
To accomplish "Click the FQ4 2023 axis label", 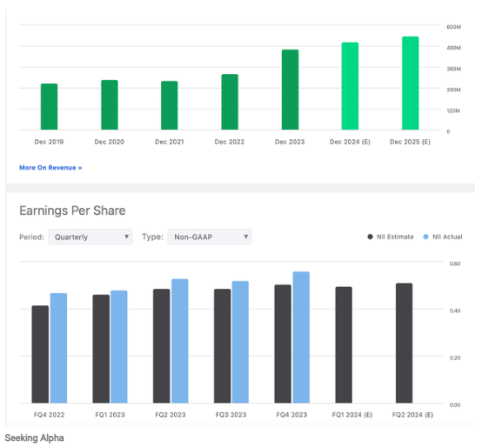I will (291, 415).
